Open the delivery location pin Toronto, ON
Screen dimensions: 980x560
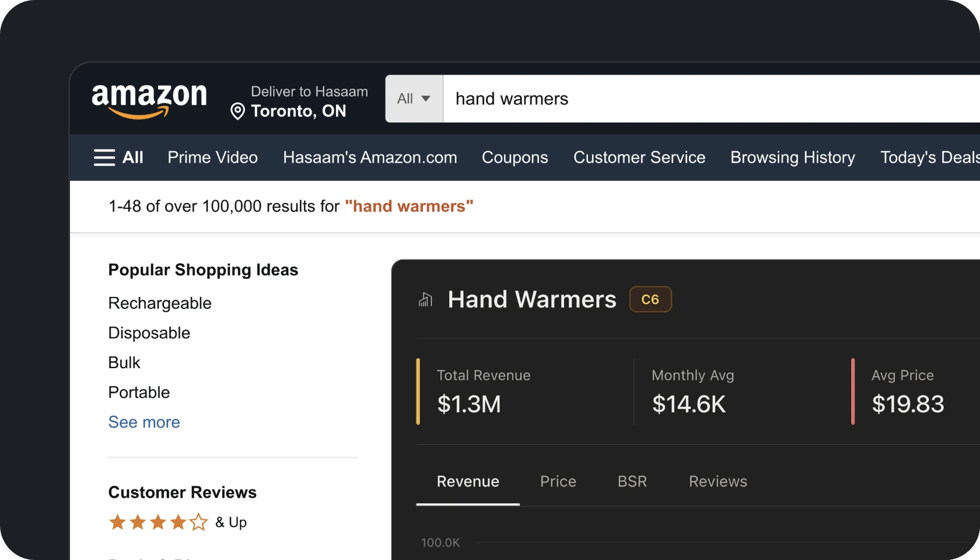click(x=288, y=111)
